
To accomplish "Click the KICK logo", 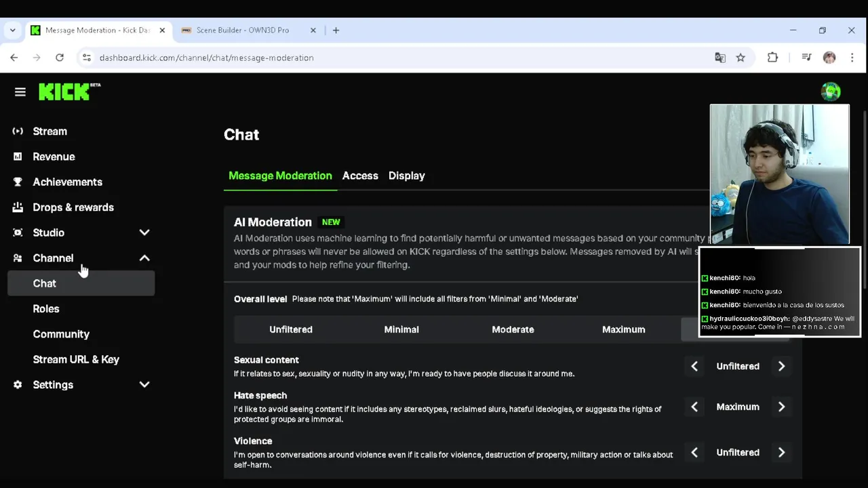I will 69,91.
